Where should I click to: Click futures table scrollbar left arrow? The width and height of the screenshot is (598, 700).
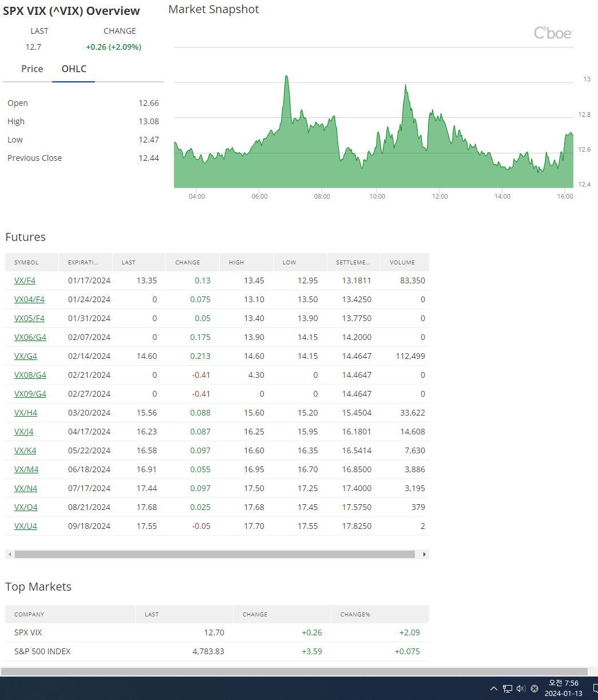tap(9, 554)
